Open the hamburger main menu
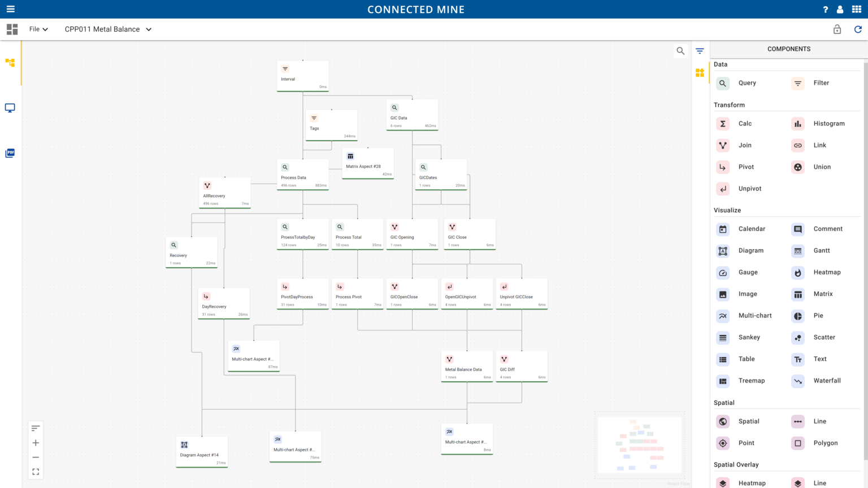 point(10,9)
